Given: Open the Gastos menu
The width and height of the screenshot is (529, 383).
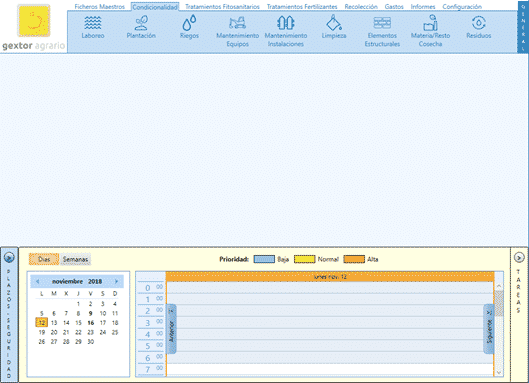Looking at the screenshot, I should 394,6.
